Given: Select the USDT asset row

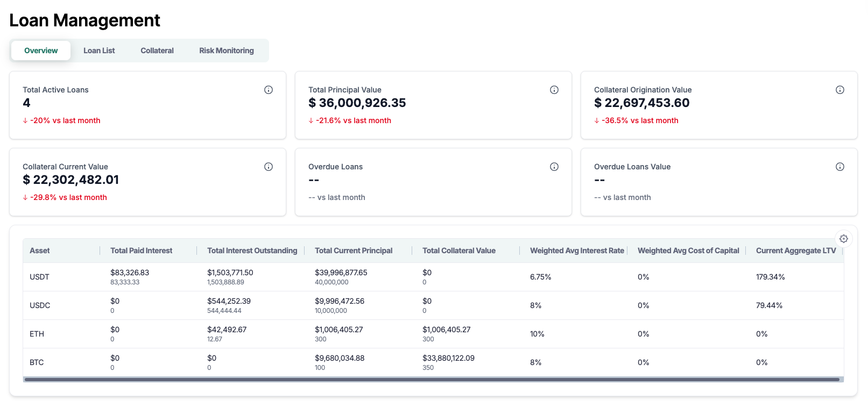Looking at the screenshot, I should pyautogui.click(x=39, y=277).
